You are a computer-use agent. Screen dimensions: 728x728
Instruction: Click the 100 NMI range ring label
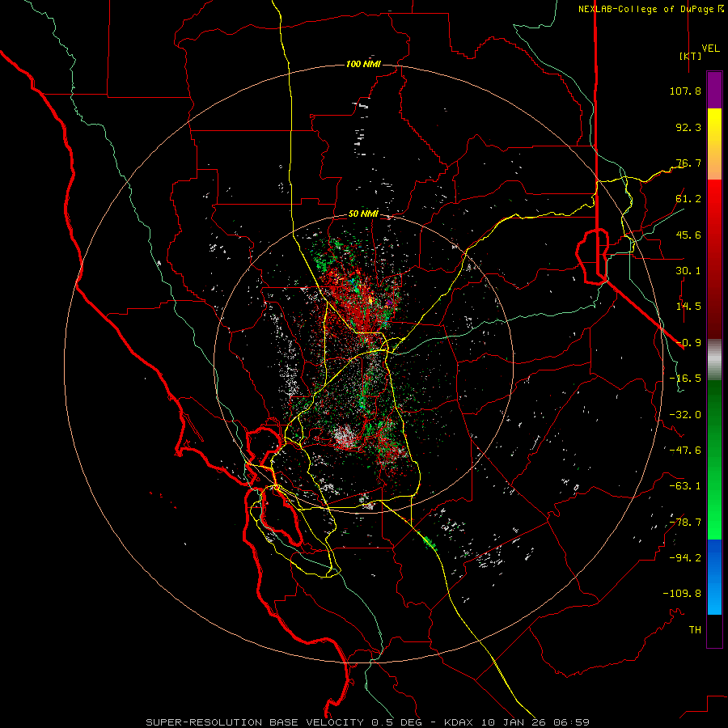pos(363,64)
